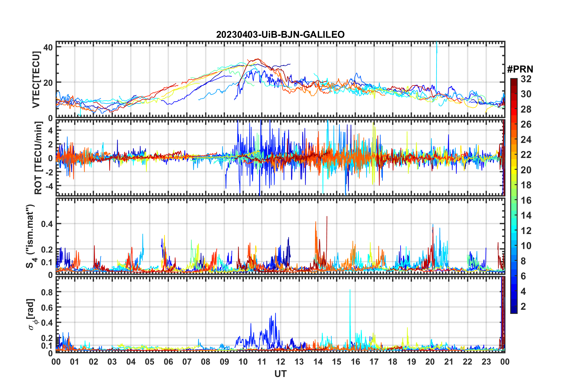Click x-axis hour tick label 07
Viewport: 561px width, 392px height.
(187, 362)
